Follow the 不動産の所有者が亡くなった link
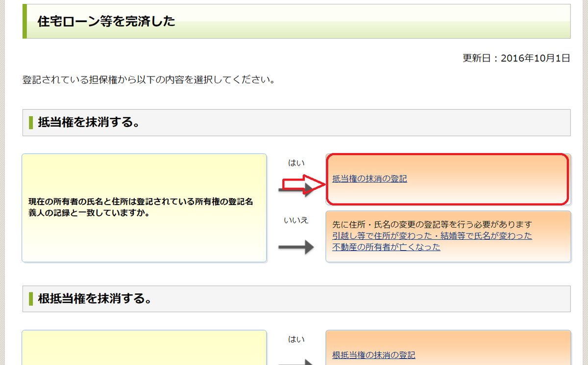The image size is (588, 365). pyautogui.click(x=386, y=247)
